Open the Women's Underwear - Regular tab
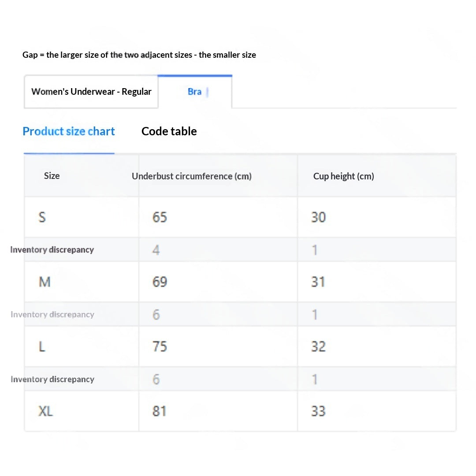Screen dimensions: 476x476 (x=91, y=92)
